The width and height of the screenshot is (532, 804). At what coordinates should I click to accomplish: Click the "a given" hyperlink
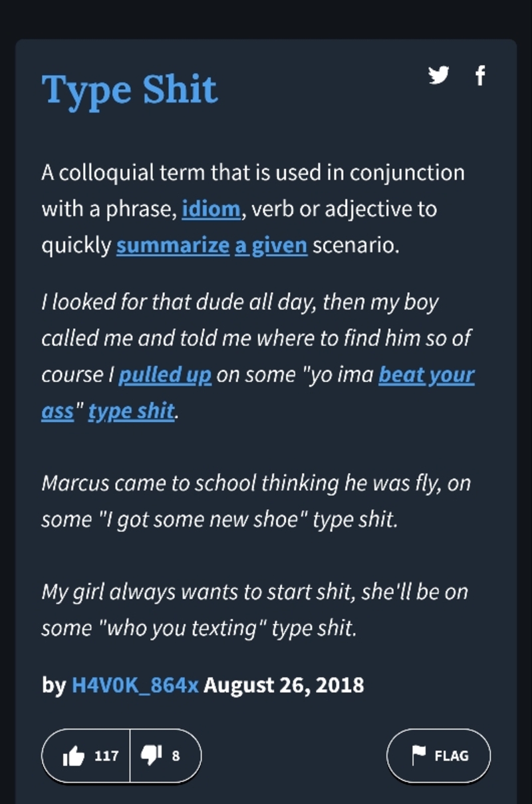point(271,246)
